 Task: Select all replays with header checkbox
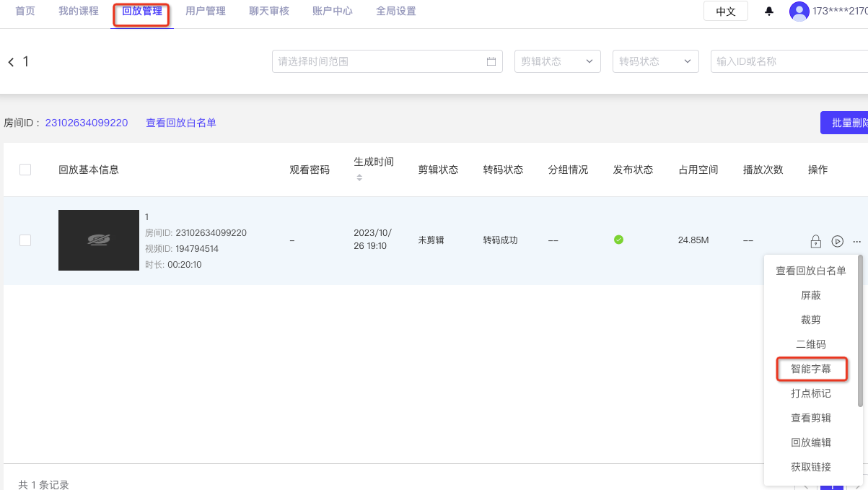25,170
